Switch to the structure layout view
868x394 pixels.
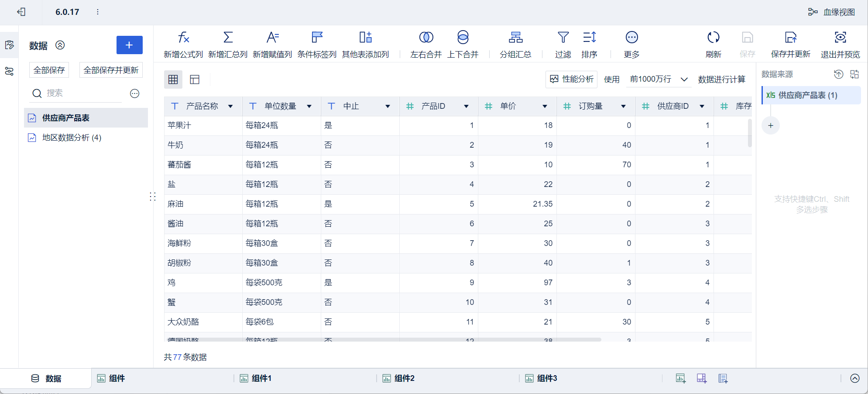pyautogui.click(x=195, y=79)
